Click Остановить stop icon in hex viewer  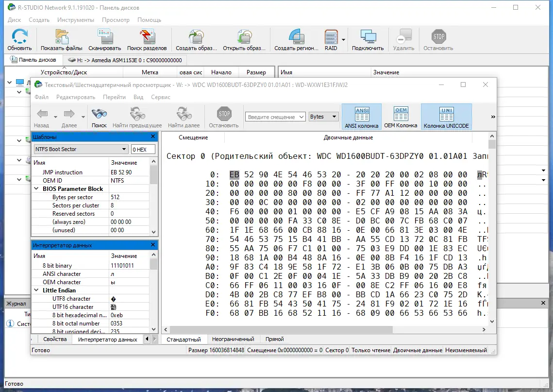[x=224, y=114]
